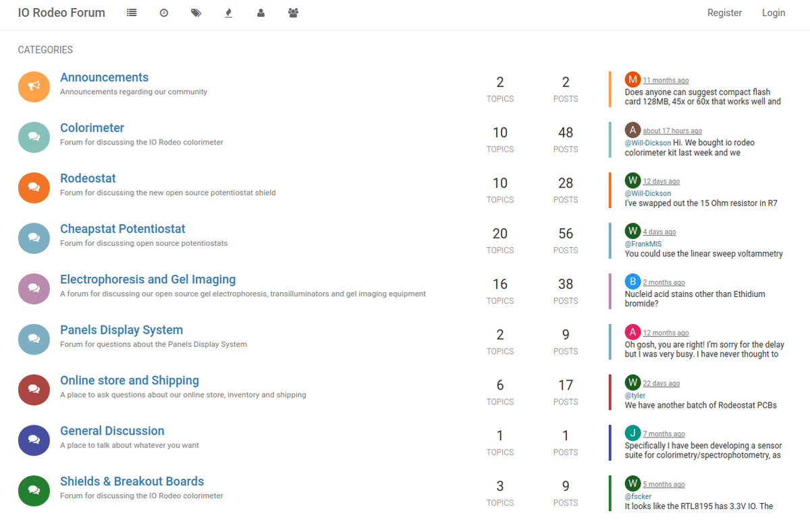Image resolution: width=810 pixels, height=532 pixels.
Task: Click the recent activity clock icon
Action: point(163,12)
